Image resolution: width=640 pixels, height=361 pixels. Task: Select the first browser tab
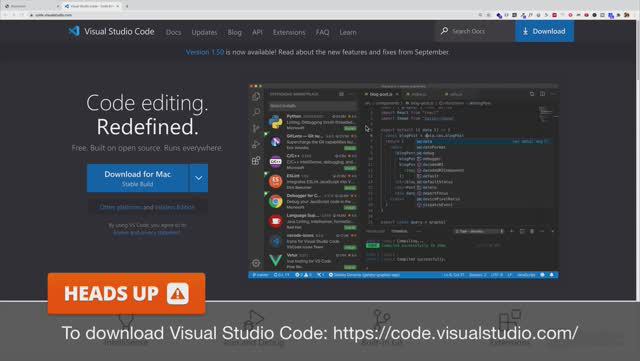coord(31,6)
